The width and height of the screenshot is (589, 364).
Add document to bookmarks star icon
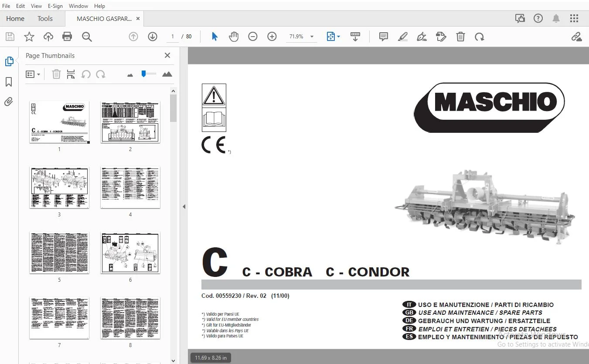tap(29, 37)
